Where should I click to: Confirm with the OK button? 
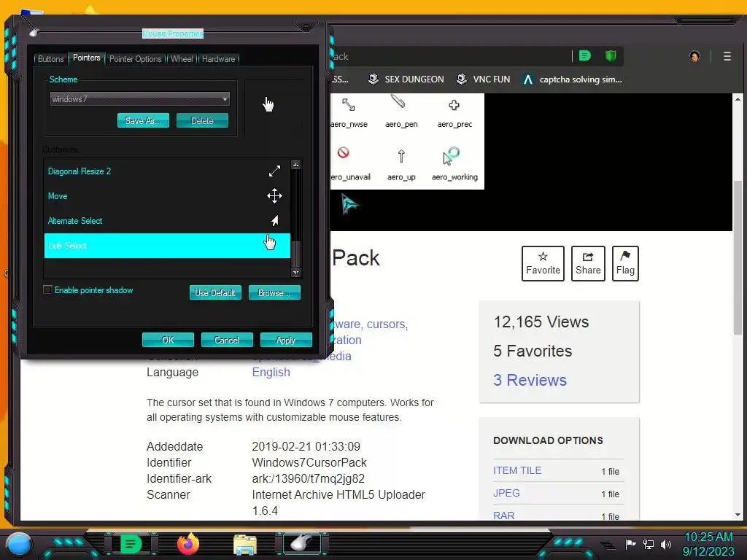(x=168, y=340)
